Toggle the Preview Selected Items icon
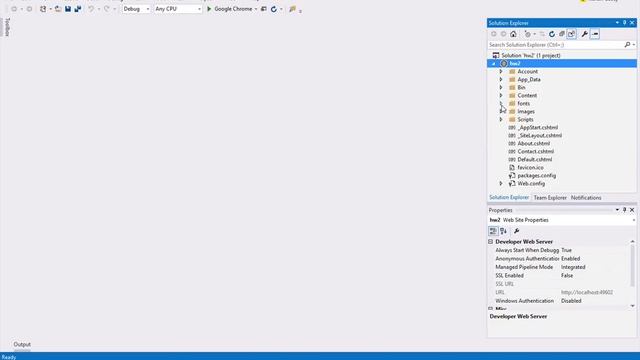This screenshot has width=640, height=360. point(595,34)
